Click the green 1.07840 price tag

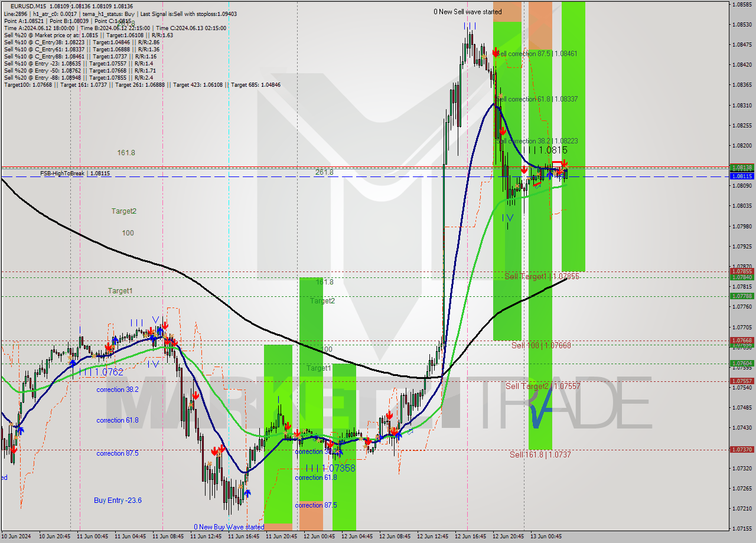click(742, 277)
